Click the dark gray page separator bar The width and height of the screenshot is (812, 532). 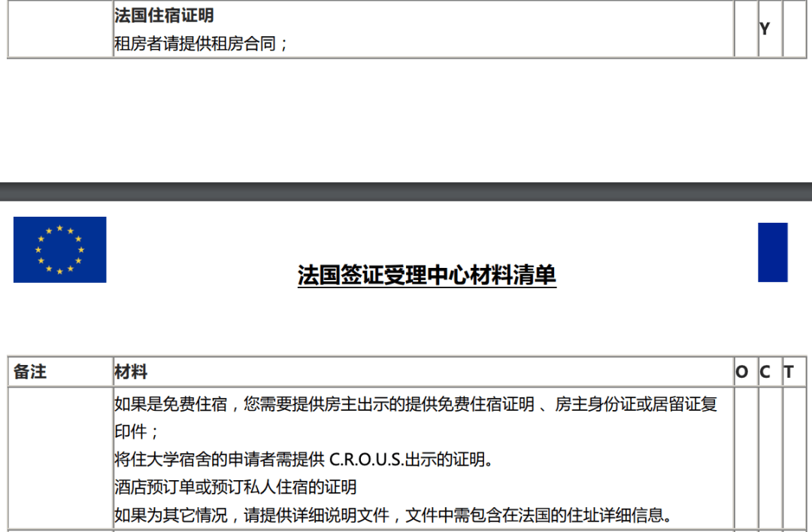pos(406,191)
